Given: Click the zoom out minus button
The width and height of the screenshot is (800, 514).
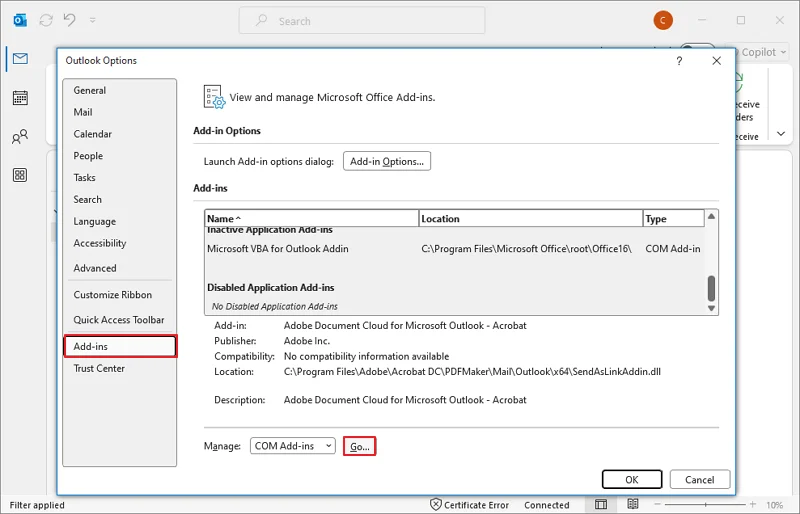Looking at the screenshot, I should [x=658, y=505].
